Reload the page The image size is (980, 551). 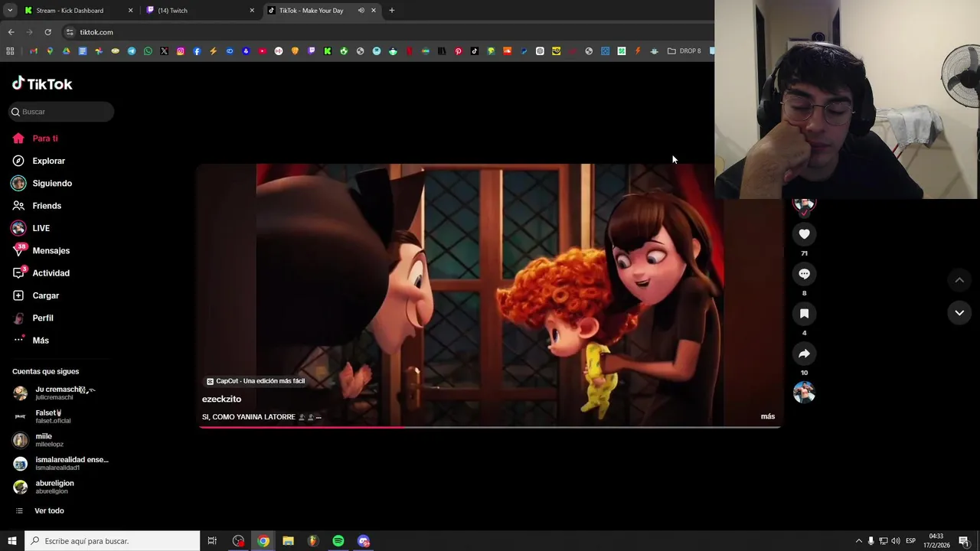tap(47, 32)
